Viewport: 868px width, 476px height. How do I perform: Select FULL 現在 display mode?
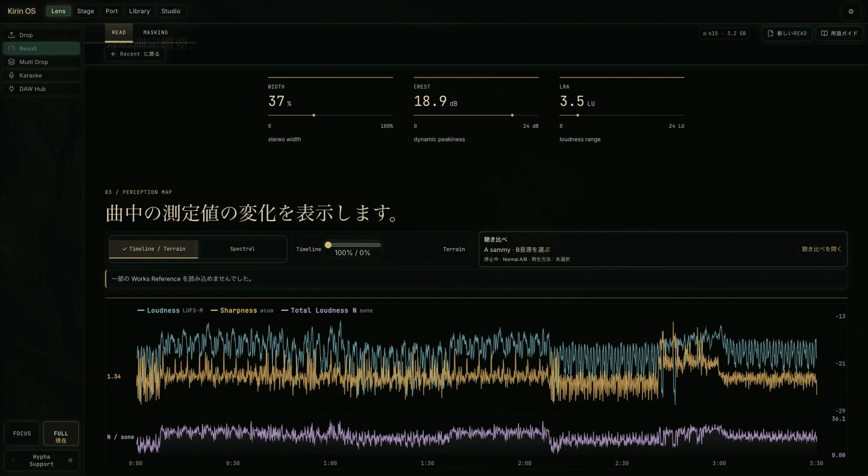61,433
